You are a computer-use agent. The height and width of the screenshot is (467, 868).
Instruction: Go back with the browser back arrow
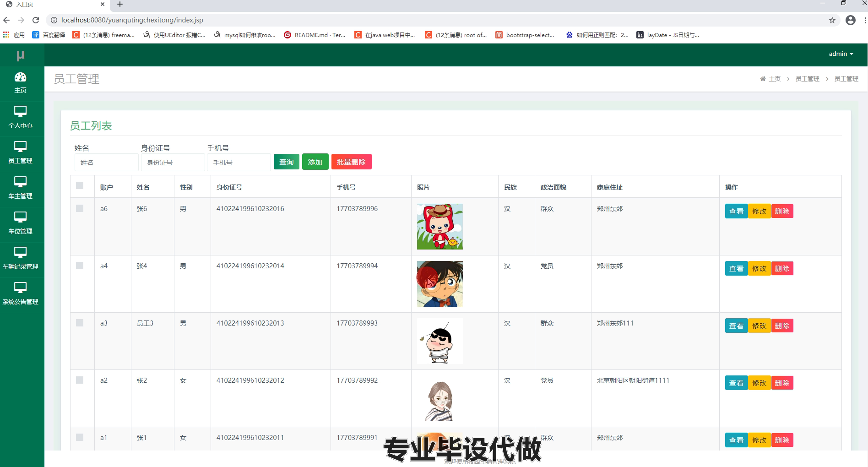click(6, 20)
